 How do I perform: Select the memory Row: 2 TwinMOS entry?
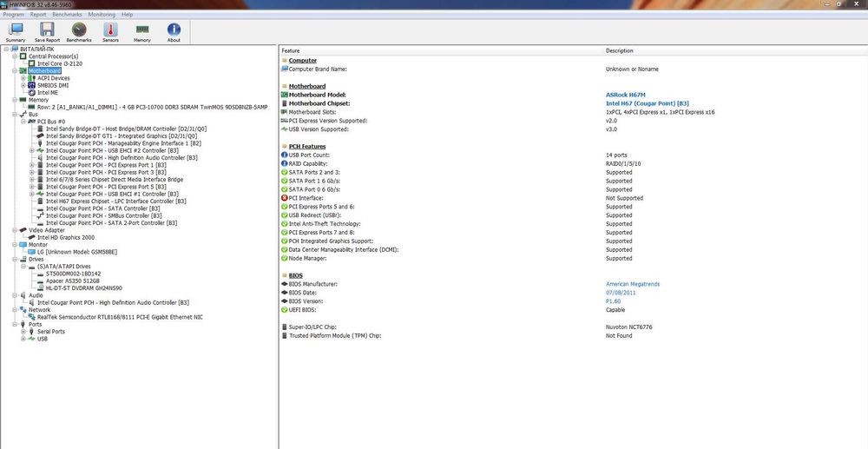(x=152, y=107)
